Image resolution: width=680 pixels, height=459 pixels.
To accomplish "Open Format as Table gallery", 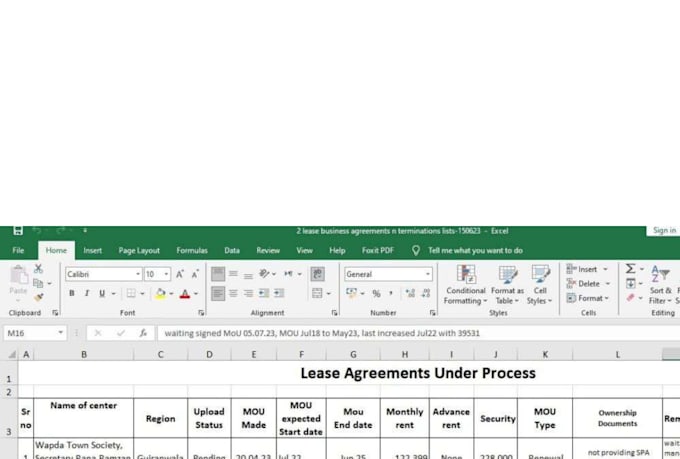I will coord(507,285).
